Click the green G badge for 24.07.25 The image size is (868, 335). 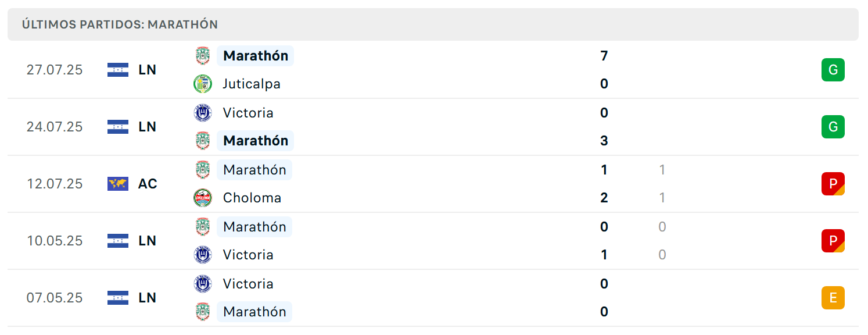point(833,127)
